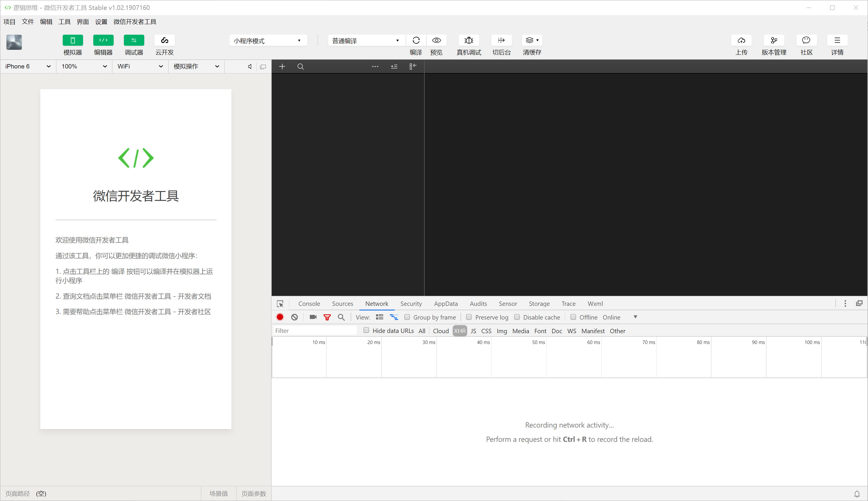The image size is (868, 501).
Task: Open network search magnifier icon
Action: point(341,317)
